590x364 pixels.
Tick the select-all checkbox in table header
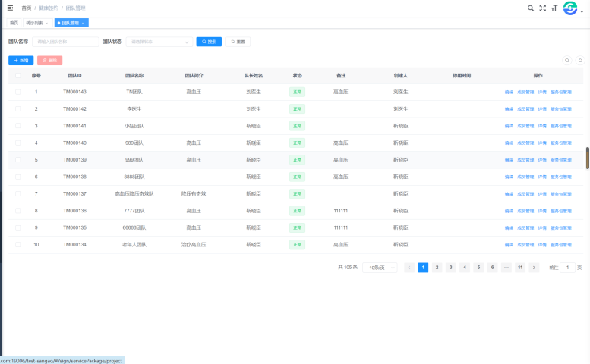pos(17,76)
